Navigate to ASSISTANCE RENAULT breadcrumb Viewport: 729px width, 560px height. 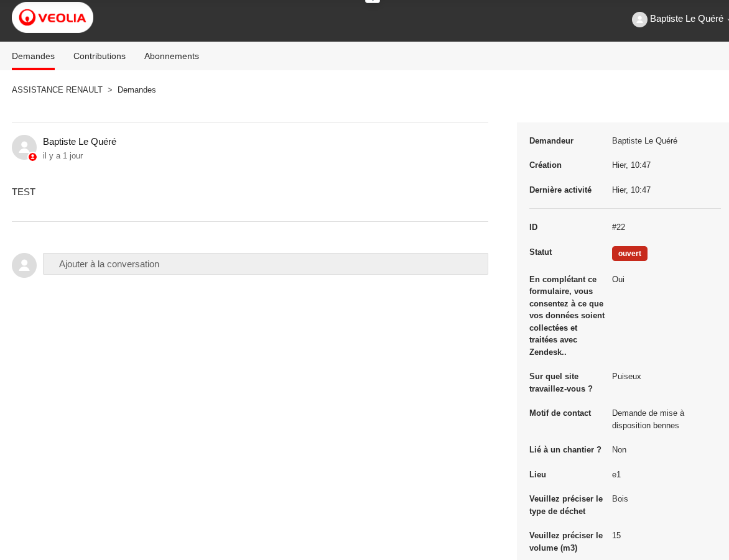[57, 90]
